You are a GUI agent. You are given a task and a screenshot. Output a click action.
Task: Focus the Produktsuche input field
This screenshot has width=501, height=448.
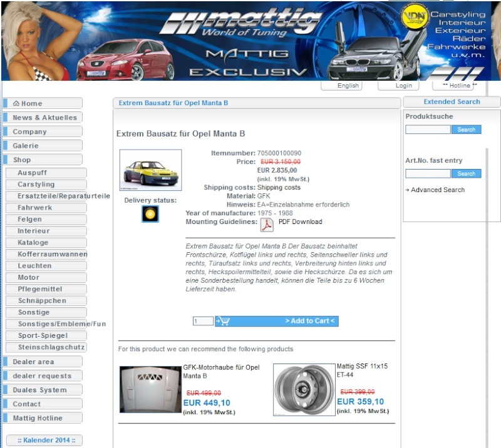pos(428,130)
